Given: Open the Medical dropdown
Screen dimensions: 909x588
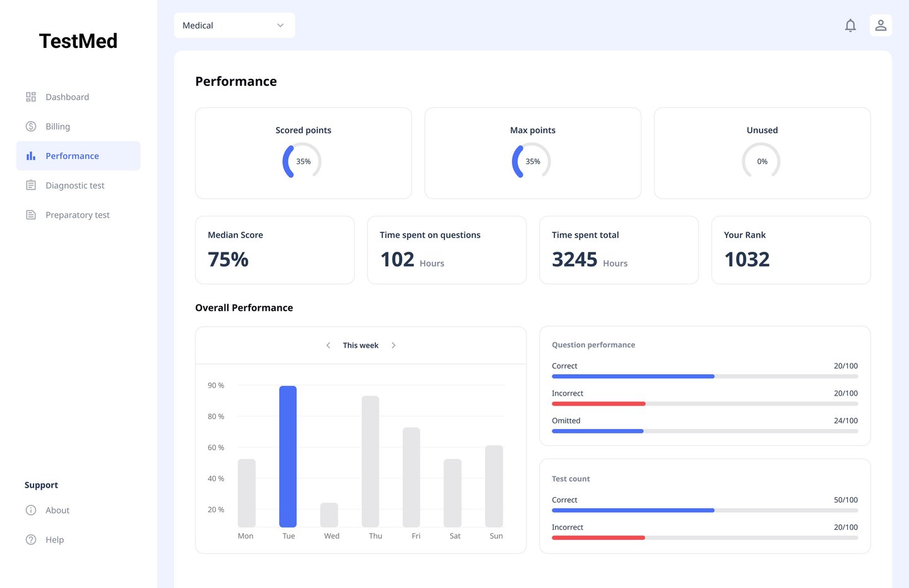Looking at the screenshot, I should click(234, 25).
